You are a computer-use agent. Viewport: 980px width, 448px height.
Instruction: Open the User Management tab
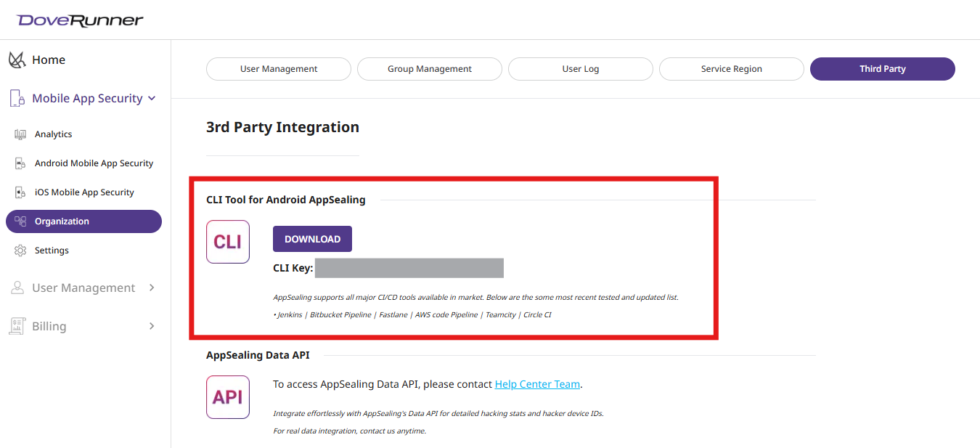point(279,69)
